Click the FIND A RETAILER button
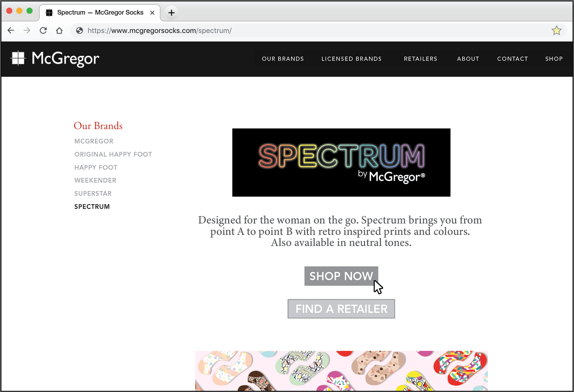The height and width of the screenshot is (392, 574). (341, 309)
